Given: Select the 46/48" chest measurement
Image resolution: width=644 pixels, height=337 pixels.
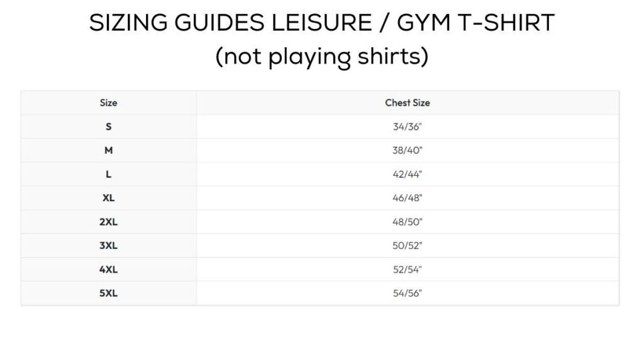Looking at the screenshot, I should pos(407,198).
